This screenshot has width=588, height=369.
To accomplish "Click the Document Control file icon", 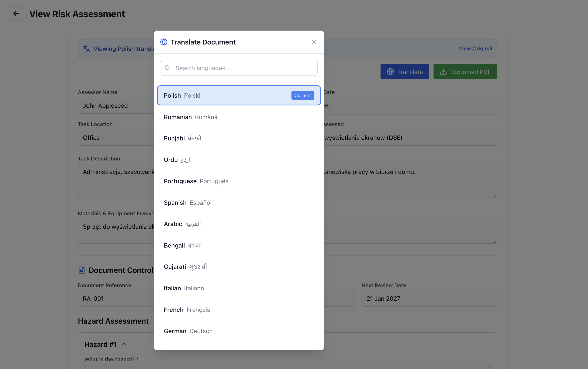I will (x=81, y=270).
